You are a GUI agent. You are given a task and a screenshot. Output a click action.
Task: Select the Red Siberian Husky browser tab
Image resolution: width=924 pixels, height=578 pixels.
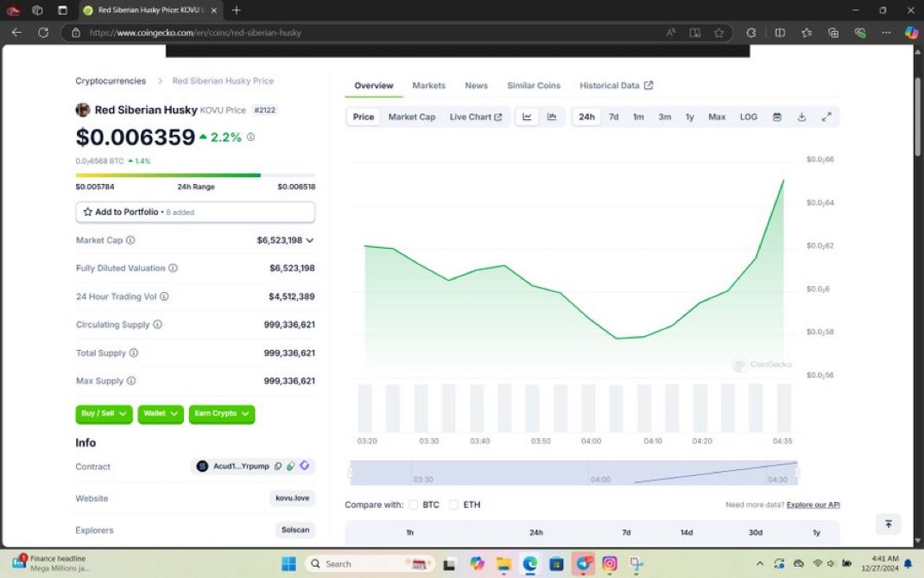coord(150,10)
